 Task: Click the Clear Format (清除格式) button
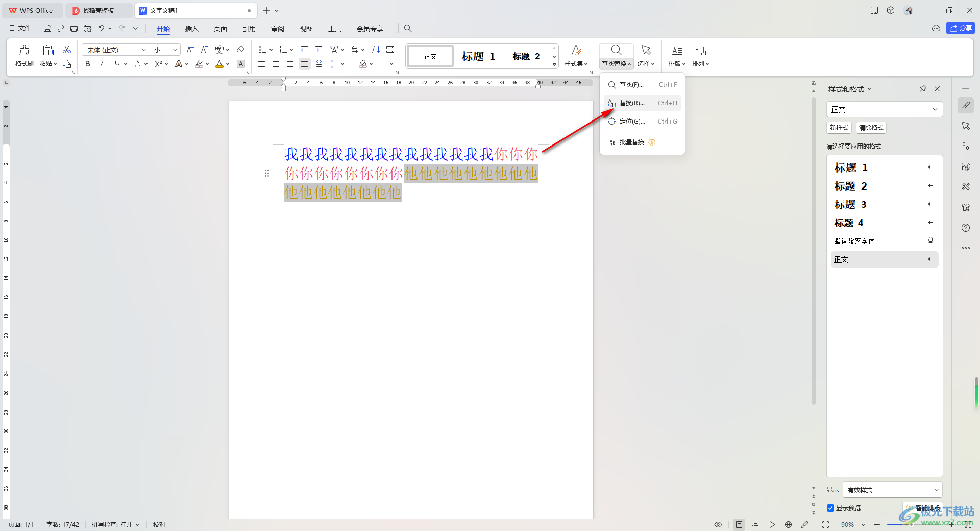coord(871,128)
